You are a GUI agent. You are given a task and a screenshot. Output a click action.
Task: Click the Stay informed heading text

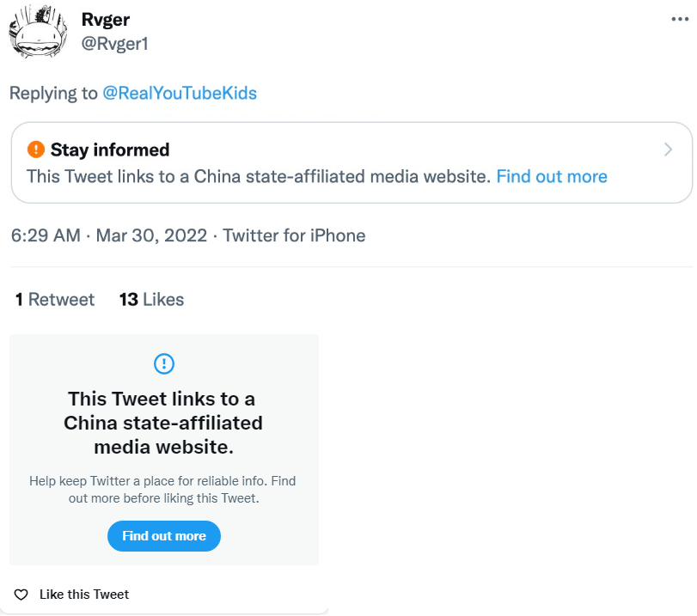pyautogui.click(x=110, y=149)
